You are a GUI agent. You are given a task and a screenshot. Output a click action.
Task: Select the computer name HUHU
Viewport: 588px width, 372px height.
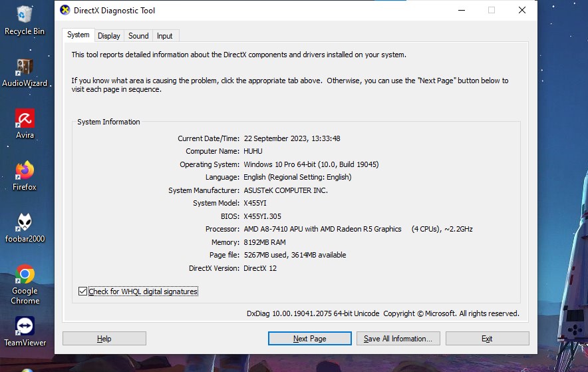[x=253, y=151]
